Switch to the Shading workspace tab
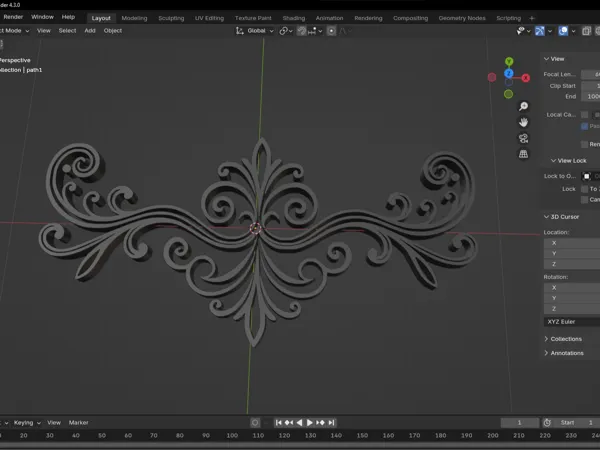This screenshot has width=600, height=450. (294, 18)
